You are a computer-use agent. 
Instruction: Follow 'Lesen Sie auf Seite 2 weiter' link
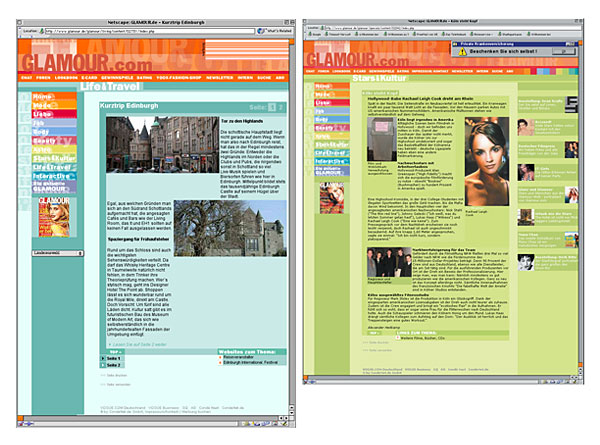pos(139,344)
